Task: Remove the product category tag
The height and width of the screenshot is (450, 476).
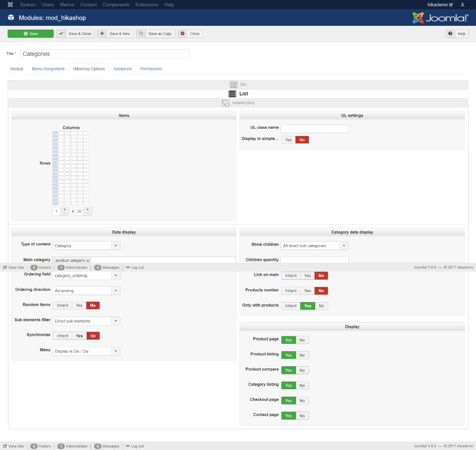Action: [x=88, y=260]
